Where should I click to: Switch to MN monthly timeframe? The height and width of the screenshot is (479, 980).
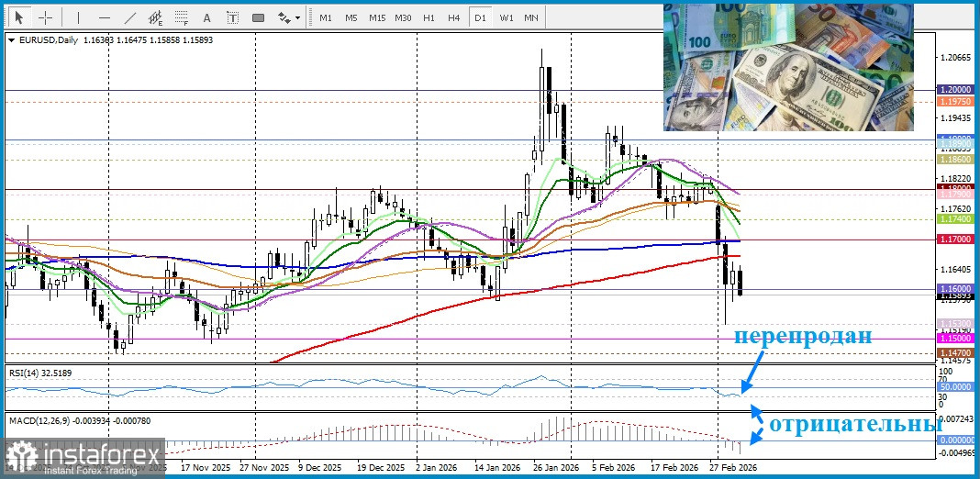[531, 17]
